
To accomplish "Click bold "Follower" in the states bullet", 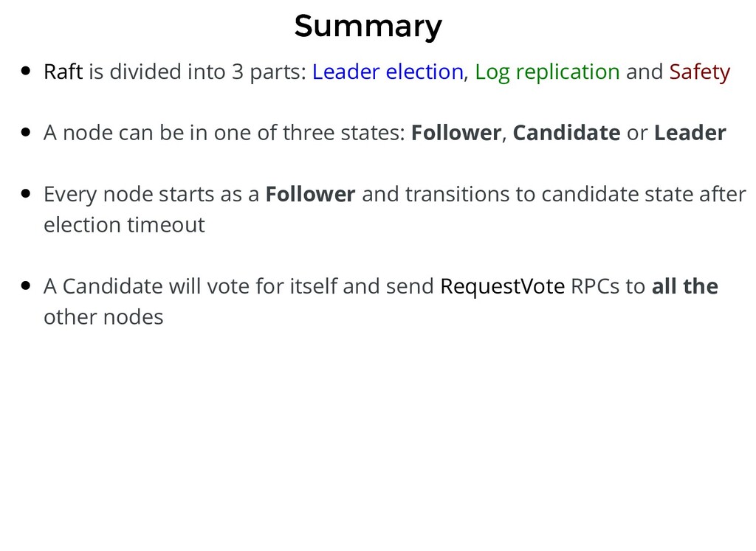I will pyautogui.click(x=456, y=133).
